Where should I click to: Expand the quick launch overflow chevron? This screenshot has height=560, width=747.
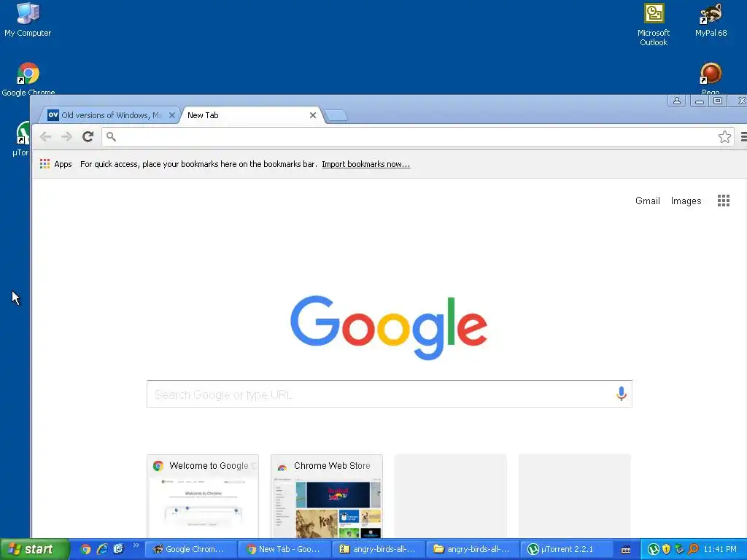point(136,545)
